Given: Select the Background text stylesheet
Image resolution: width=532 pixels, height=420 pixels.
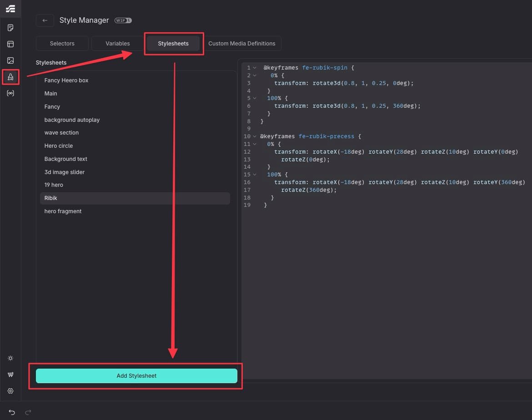Looking at the screenshot, I should 135,159.
